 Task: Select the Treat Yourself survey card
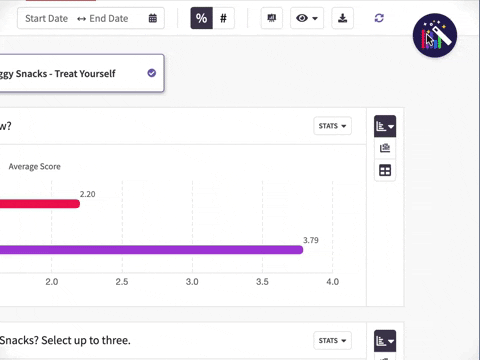click(x=82, y=73)
